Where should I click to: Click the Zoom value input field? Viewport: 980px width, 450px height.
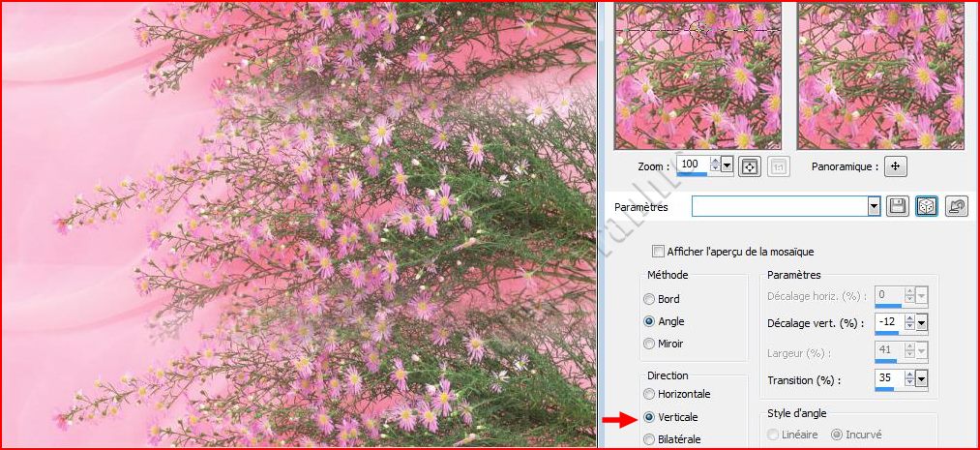(x=692, y=165)
